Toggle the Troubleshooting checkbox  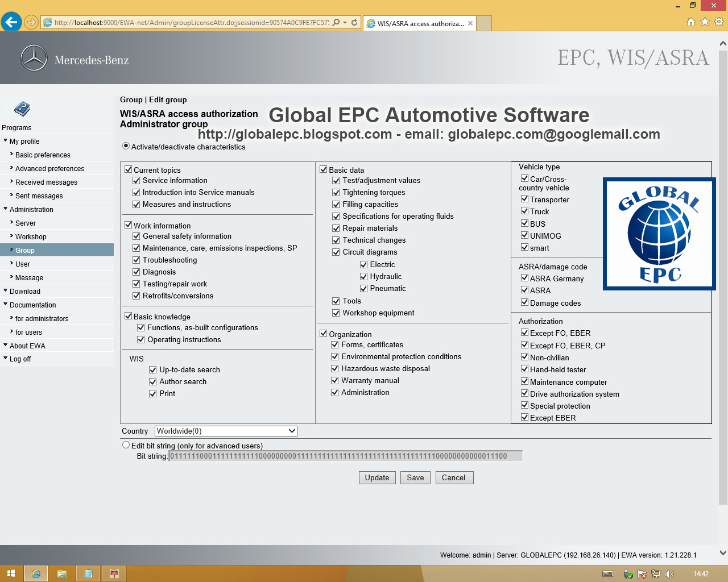pyautogui.click(x=136, y=260)
